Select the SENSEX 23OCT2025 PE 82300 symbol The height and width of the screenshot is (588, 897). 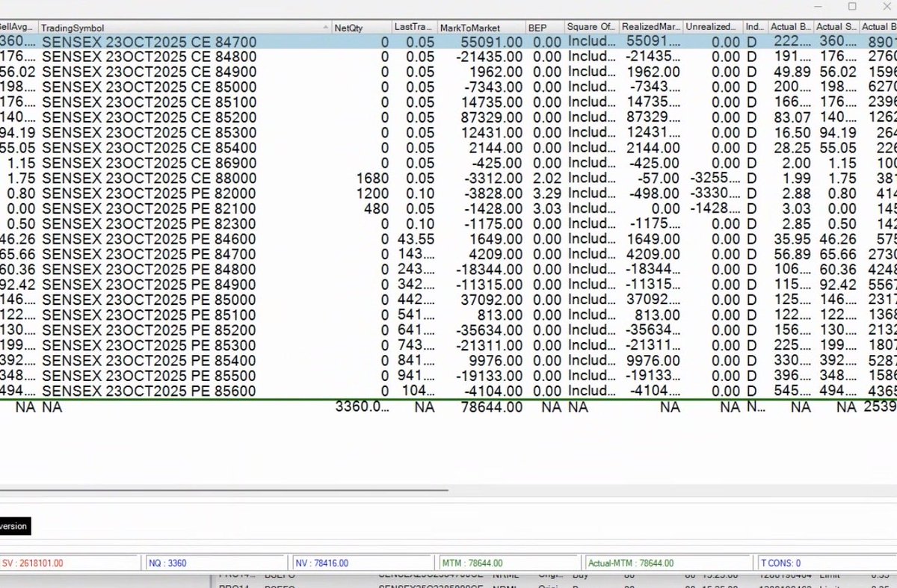click(x=149, y=223)
